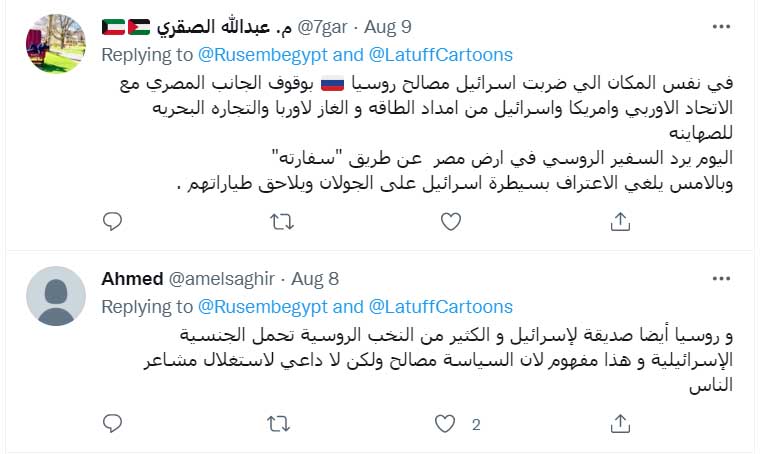Share Ahmed's tweet
779x454 pixels.
click(x=619, y=424)
